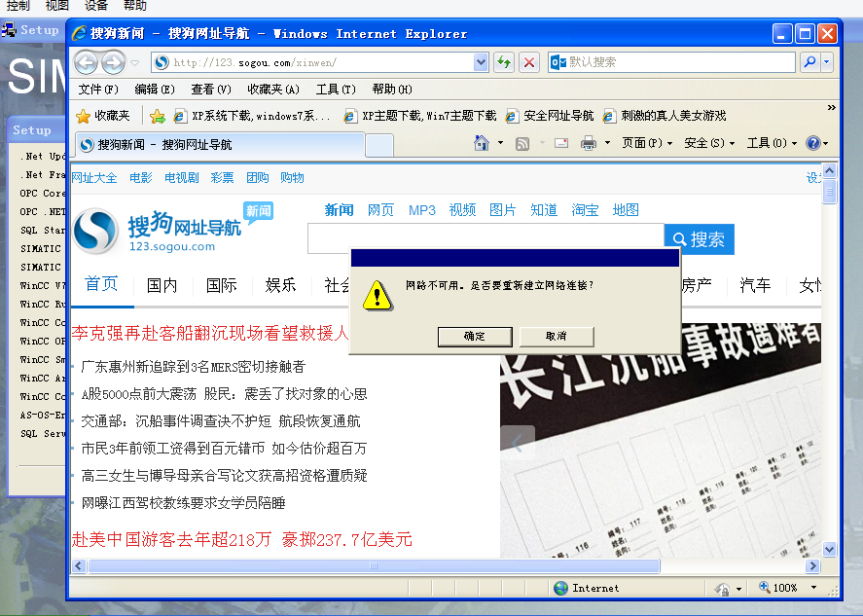
Task: Open the 100% zoom level dropdown
Action: [813, 588]
